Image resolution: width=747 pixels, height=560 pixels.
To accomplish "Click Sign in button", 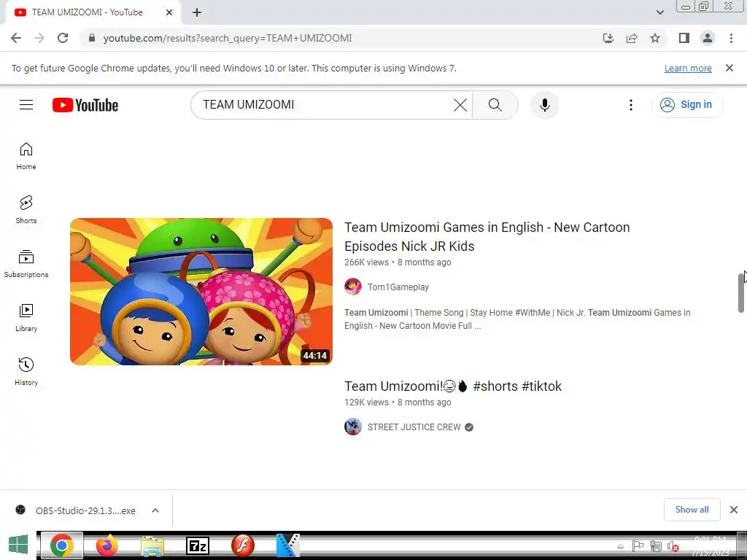I will click(x=686, y=105).
